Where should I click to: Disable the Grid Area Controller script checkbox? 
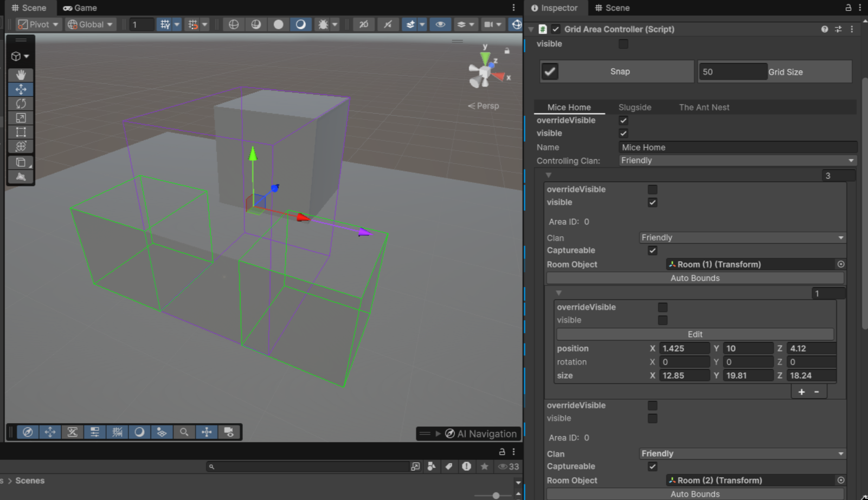coord(556,29)
